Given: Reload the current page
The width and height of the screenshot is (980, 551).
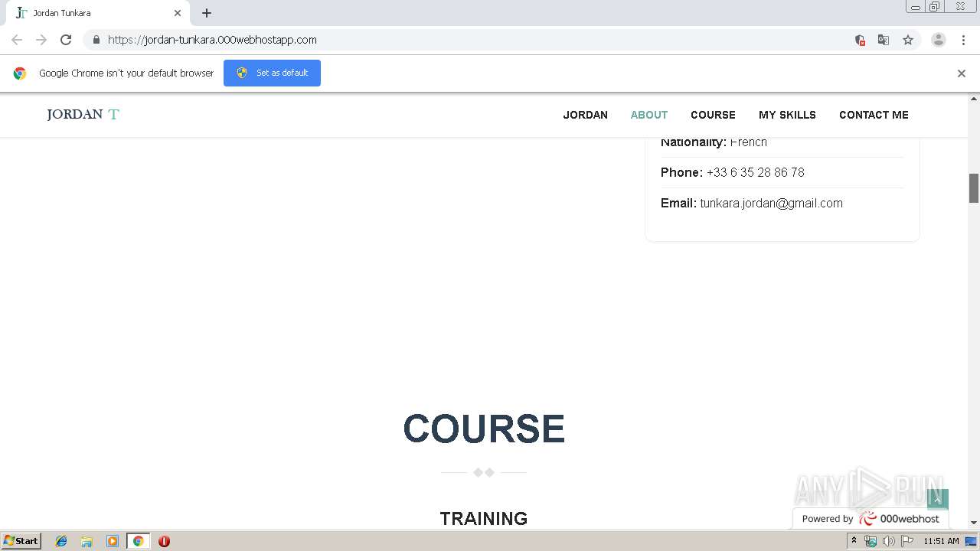Looking at the screenshot, I should coord(66,40).
